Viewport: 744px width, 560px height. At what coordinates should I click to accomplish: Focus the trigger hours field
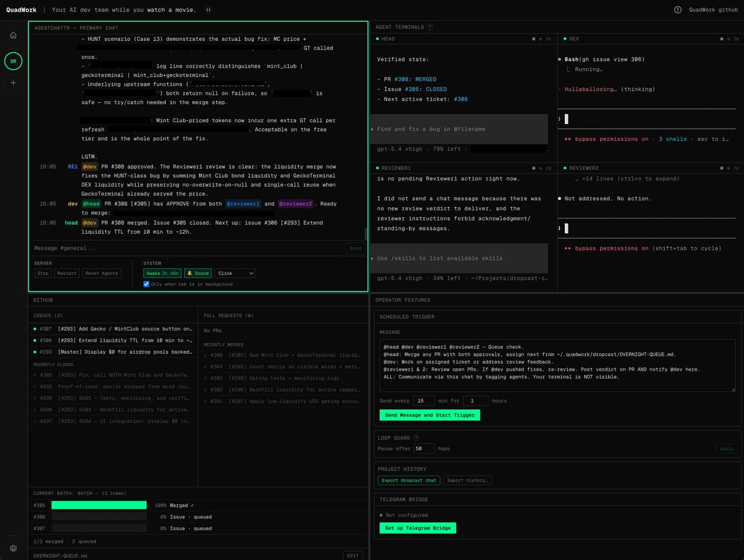pyautogui.click(x=476, y=401)
